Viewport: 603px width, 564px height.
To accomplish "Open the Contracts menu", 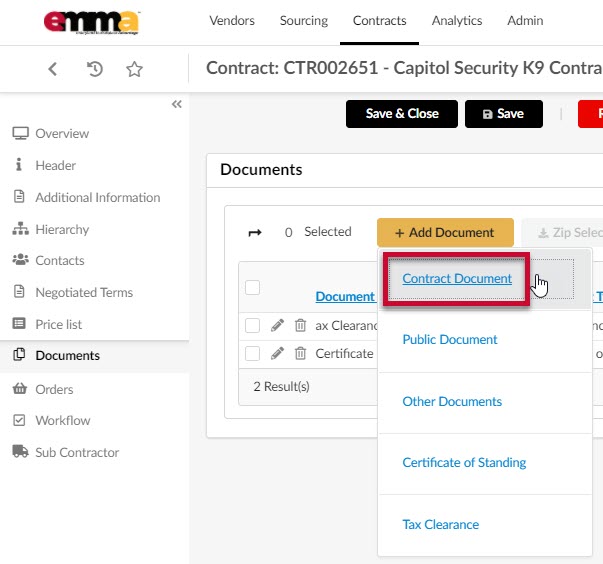I will [x=380, y=20].
